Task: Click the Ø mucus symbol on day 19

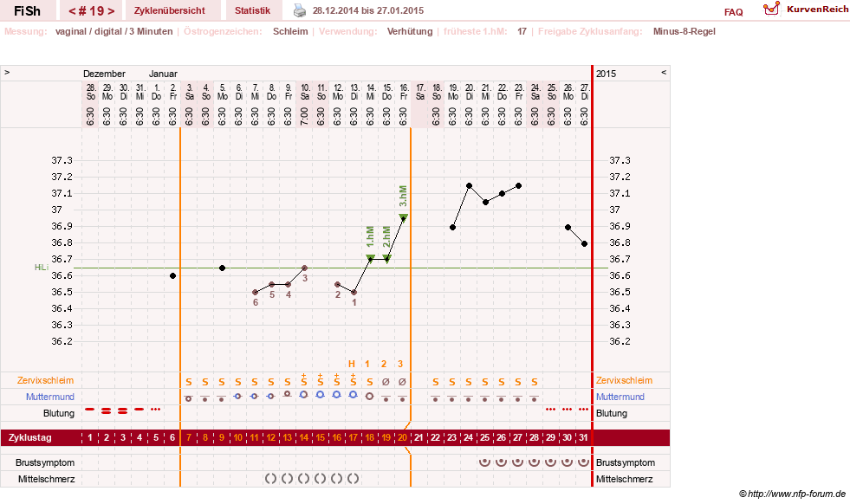Action: [386, 382]
